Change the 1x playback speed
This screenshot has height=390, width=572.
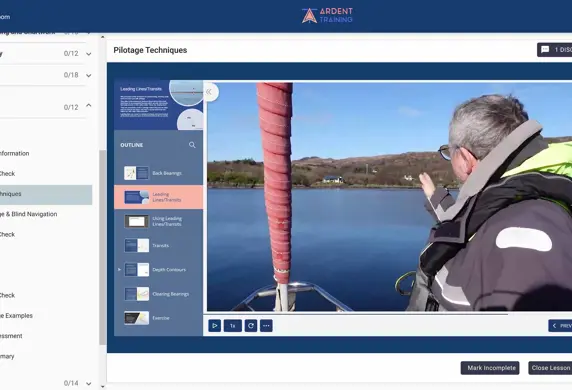[232, 325]
